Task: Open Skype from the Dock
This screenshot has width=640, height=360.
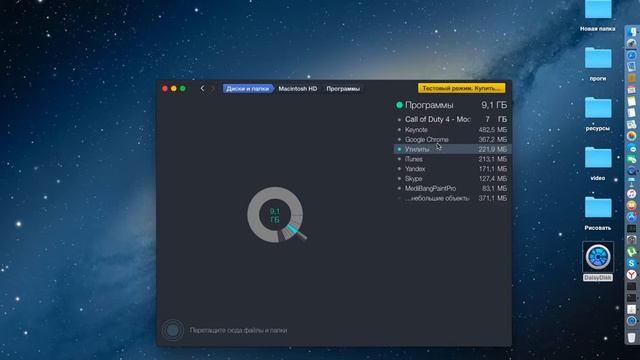Action: pyautogui.click(x=632, y=263)
